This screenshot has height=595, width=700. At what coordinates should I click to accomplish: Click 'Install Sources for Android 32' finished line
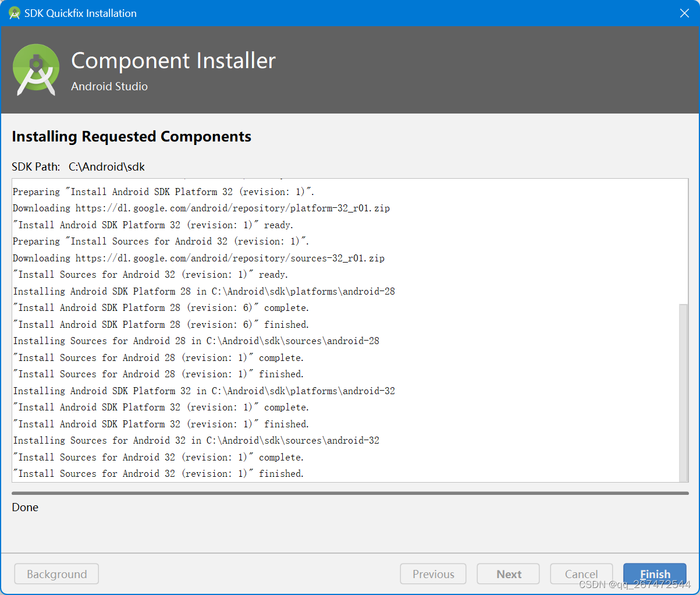click(158, 473)
